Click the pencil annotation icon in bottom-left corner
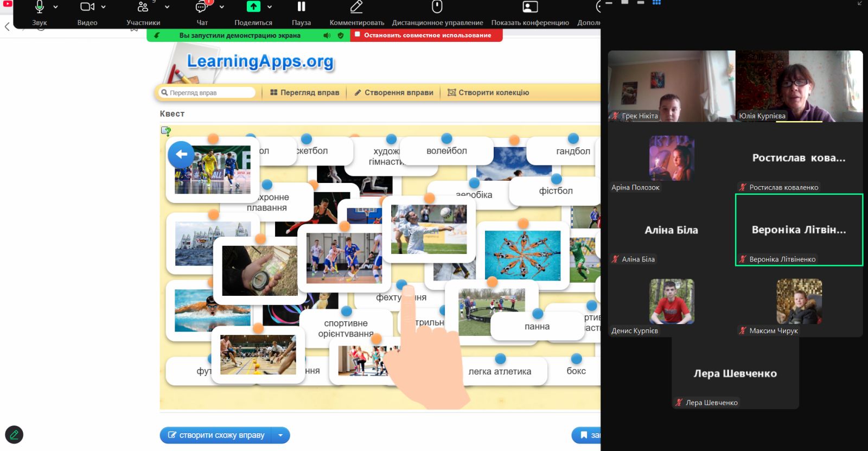 [x=14, y=435]
